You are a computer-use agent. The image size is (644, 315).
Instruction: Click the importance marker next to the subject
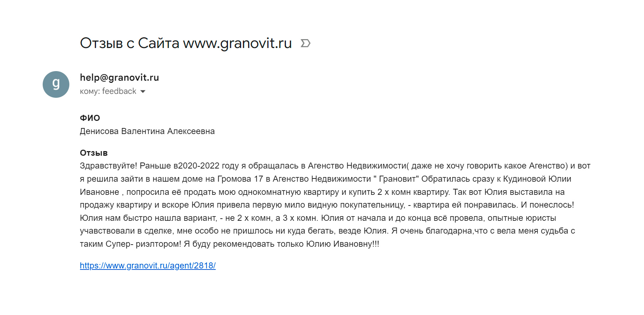coord(305,43)
